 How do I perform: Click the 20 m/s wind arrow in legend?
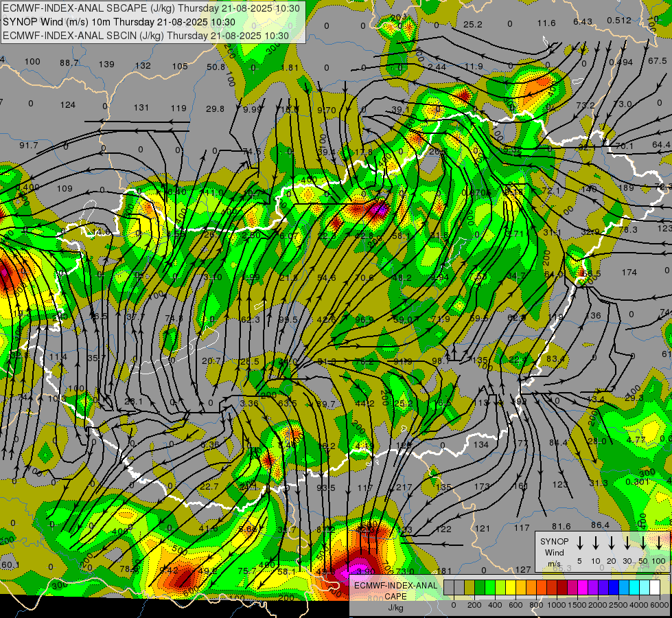point(612,542)
